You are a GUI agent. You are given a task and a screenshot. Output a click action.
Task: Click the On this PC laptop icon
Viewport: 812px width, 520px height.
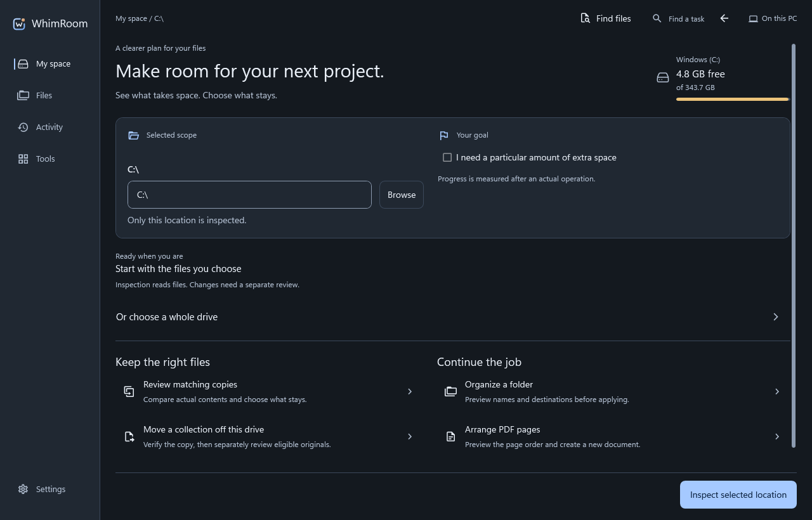tap(753, 18)
